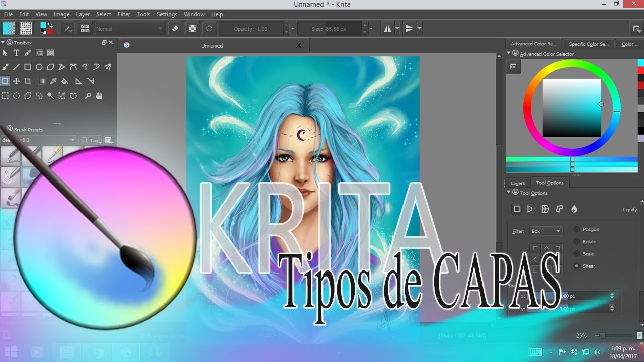Image resolution: width=644 pixels, height=362 pixels.
Task: Open the Filter menu
Action: 124,14
